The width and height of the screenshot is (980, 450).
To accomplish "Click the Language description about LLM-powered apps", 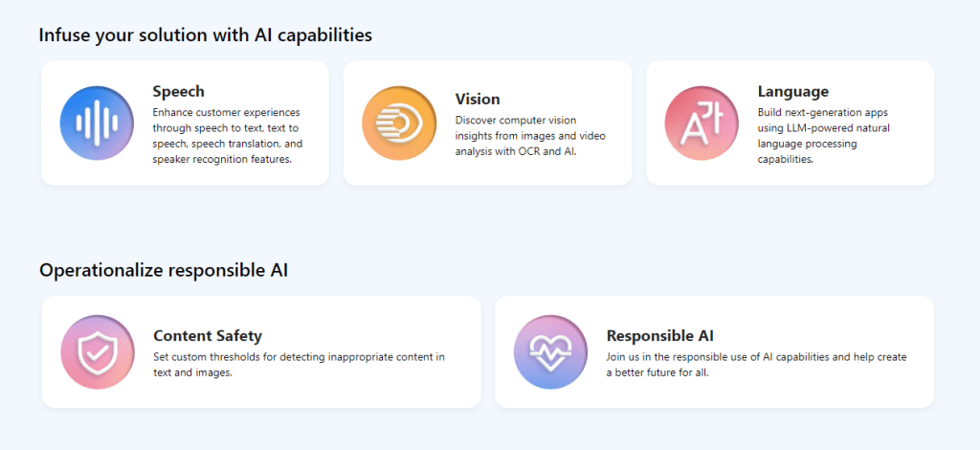I will [x=822, y=135].
